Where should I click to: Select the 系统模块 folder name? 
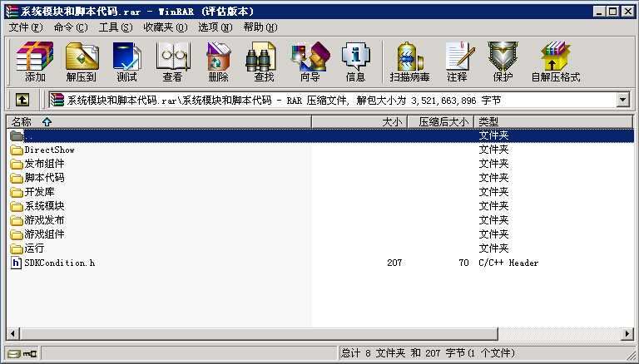(44, 206)
